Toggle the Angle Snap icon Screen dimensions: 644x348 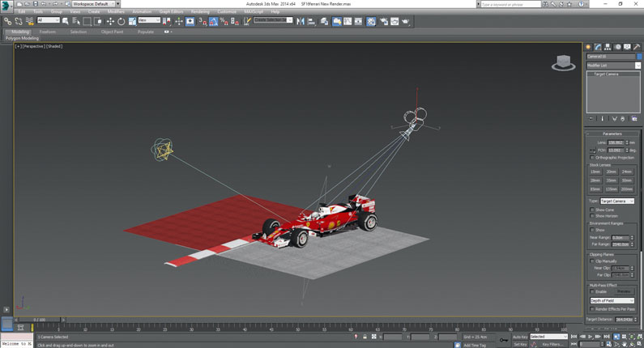214,21
